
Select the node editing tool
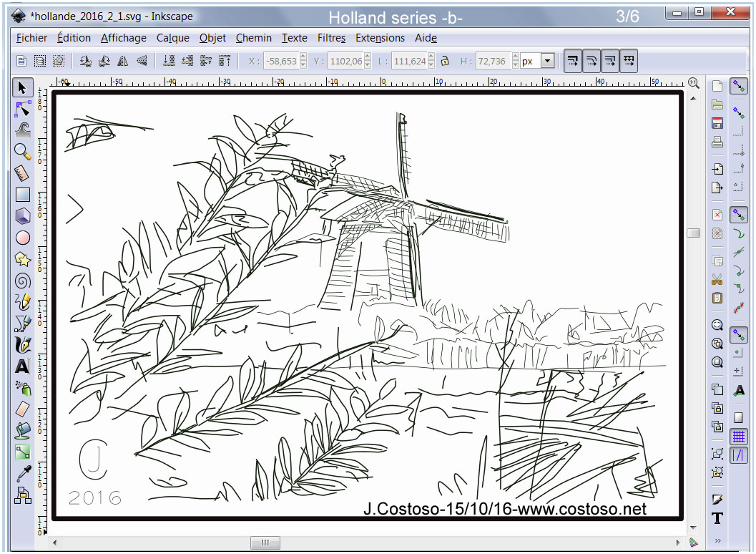pos(22,109)
